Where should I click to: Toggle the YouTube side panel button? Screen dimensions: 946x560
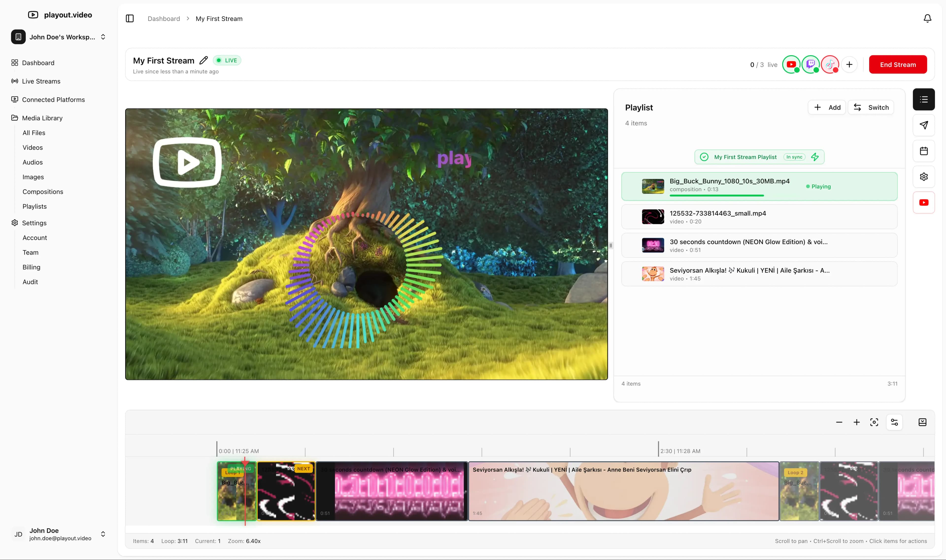coord(923,203)
